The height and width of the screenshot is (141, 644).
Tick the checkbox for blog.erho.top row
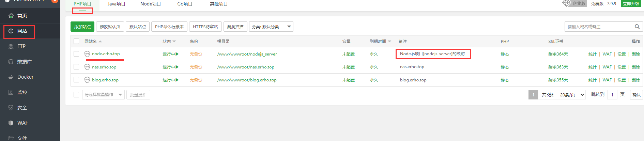(x=76, y=80)
